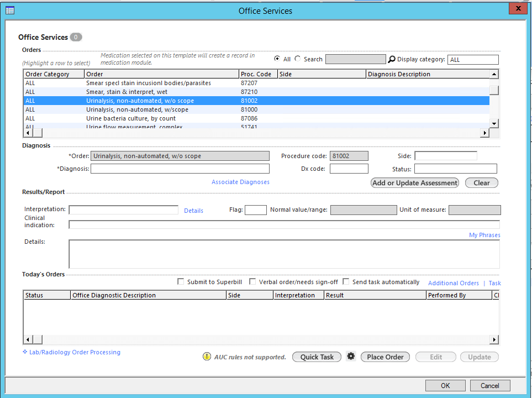Open the Additional Orders link
532x398 pixels.
point(454,283)
